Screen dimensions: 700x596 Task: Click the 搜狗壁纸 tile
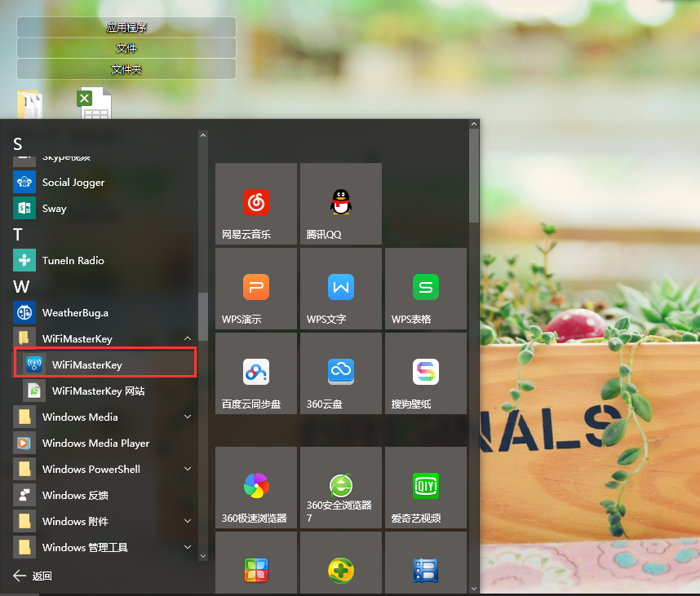[x=425, y=373]
